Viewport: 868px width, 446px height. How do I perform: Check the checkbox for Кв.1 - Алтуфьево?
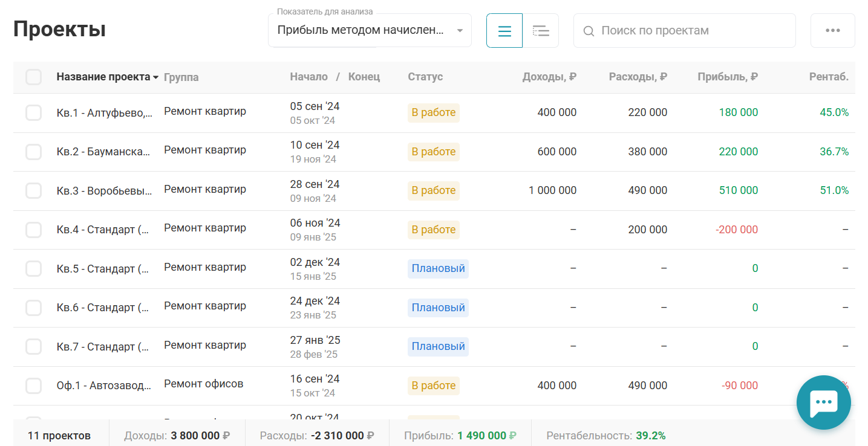coord(33,112)
